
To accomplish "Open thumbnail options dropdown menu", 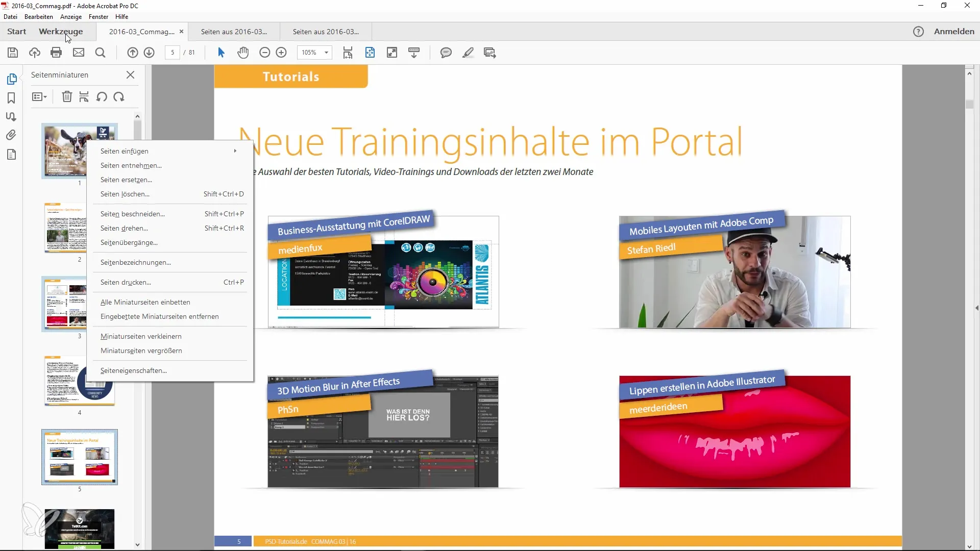I will pos(39,97).
